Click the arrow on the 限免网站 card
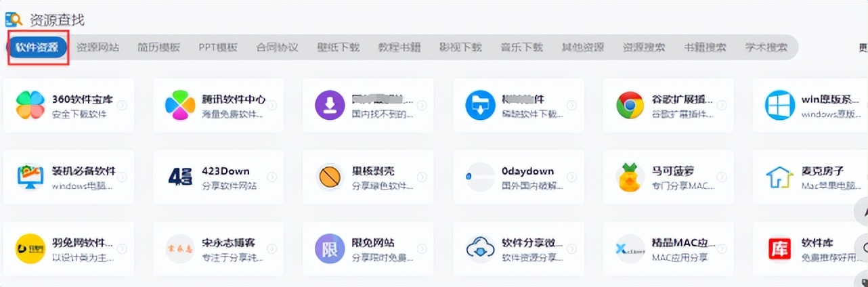The width and height of the screenshot is (868, 287). click(422, 249)
